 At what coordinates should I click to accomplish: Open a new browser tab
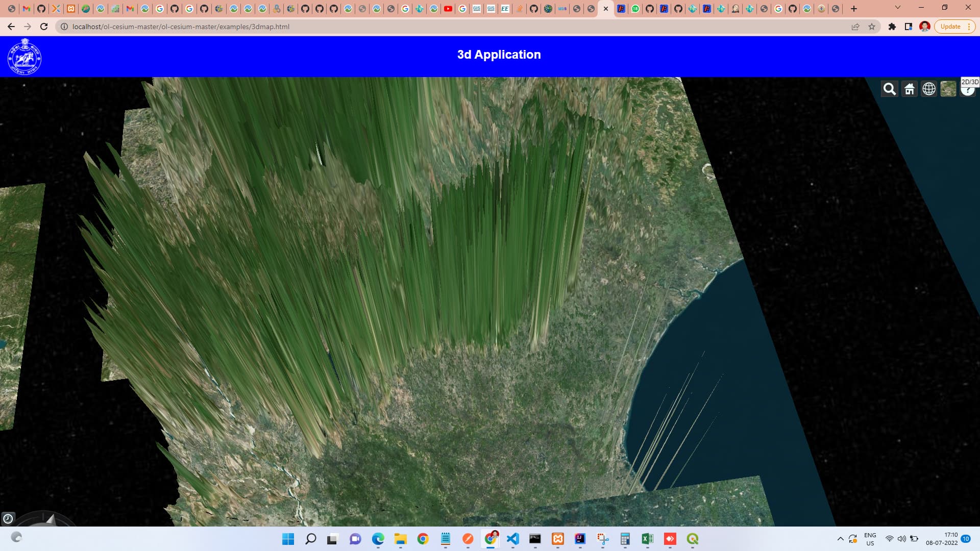tap(853, 8)
